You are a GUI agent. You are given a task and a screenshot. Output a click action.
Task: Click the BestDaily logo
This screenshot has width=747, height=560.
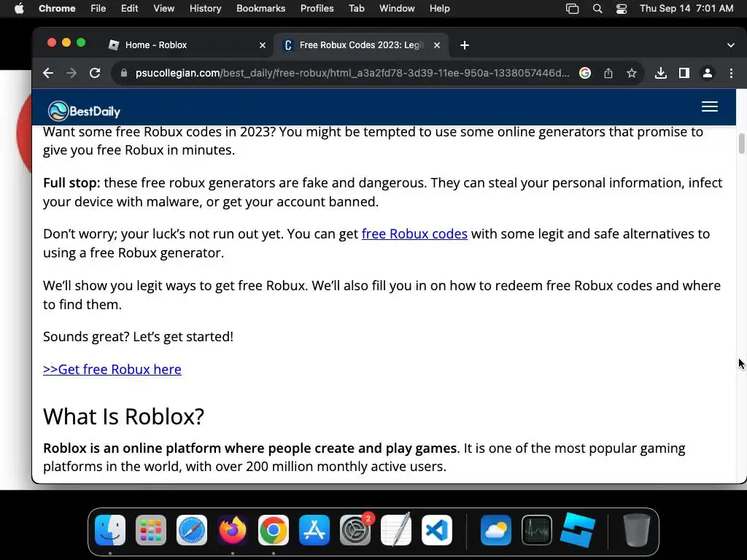(x=85, y=111)
